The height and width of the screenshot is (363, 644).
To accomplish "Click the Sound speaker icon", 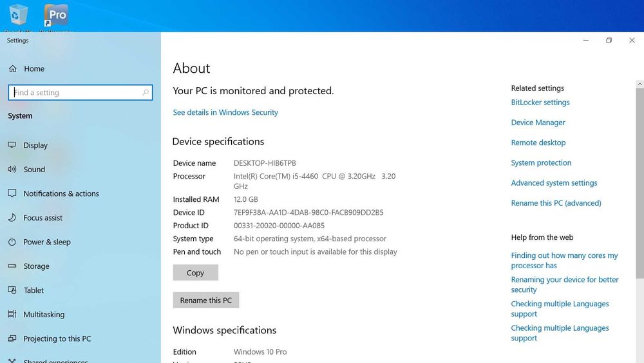I will [12, 169].
